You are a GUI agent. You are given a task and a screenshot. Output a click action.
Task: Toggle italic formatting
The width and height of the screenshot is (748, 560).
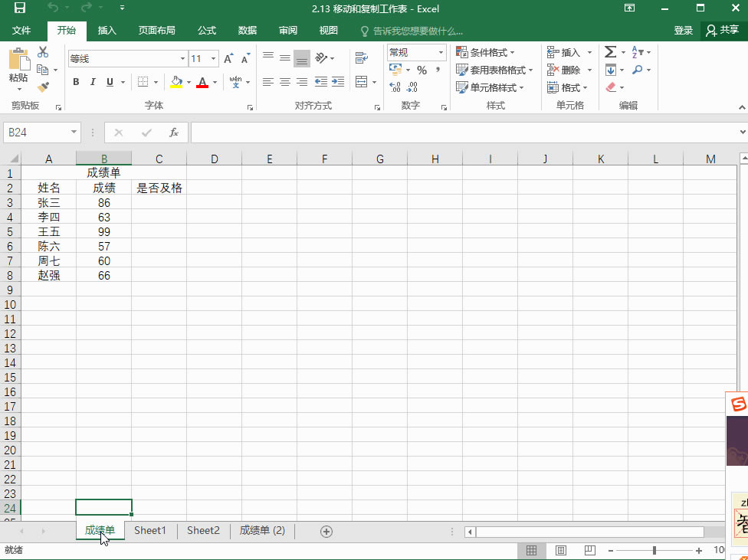pos(92,81)
